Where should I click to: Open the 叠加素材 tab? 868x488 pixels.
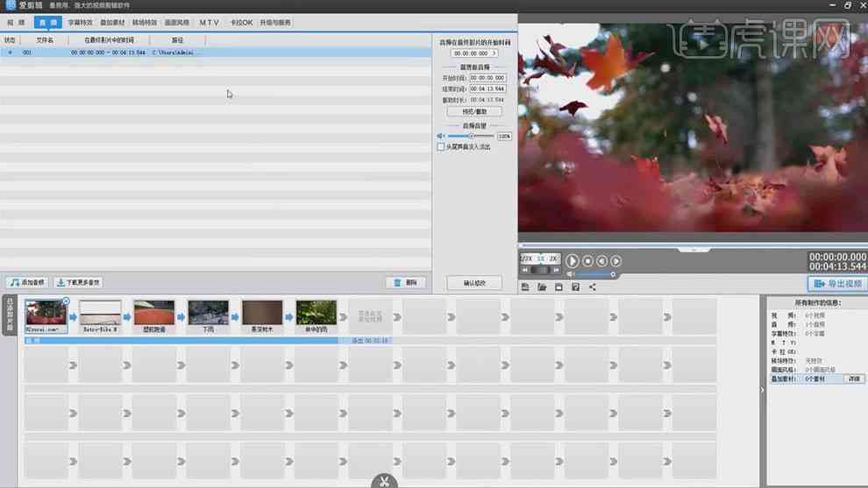tap(112, 23)
